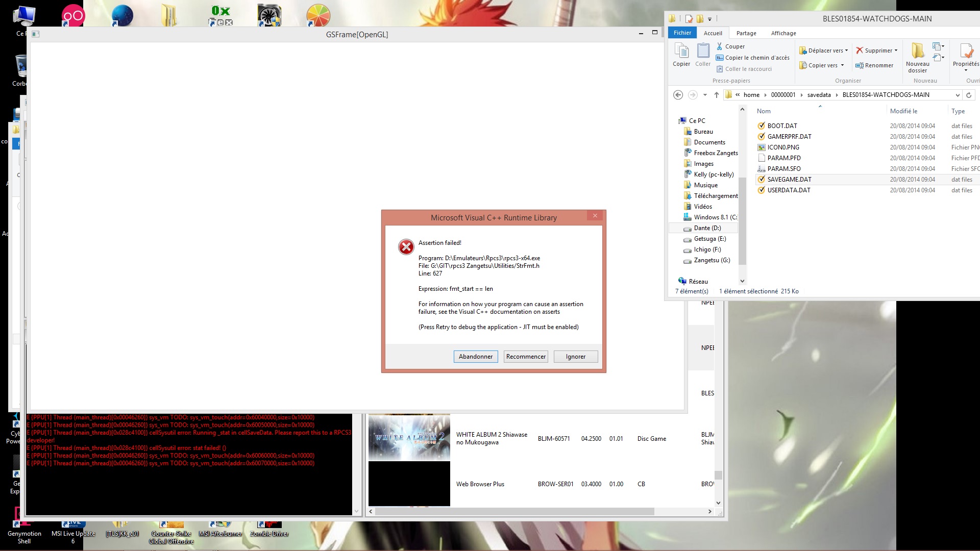Click the RPCS3 log panel scroll down arrow
980x551 pixels.
click(356, 511)
